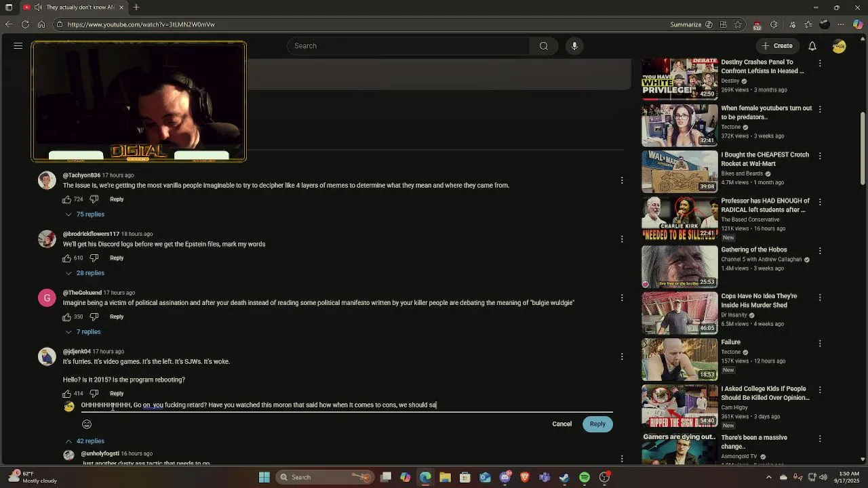Open the YouTube account avatar menu

[840, 46]
